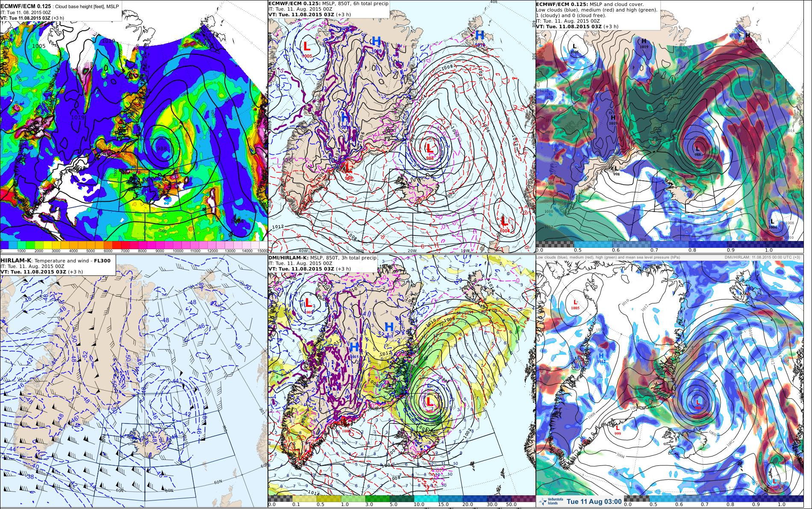This screenshot has width=812, height=509.
Task: Click red L 988 in ECMWF precip map
Action: click(430, 150)
